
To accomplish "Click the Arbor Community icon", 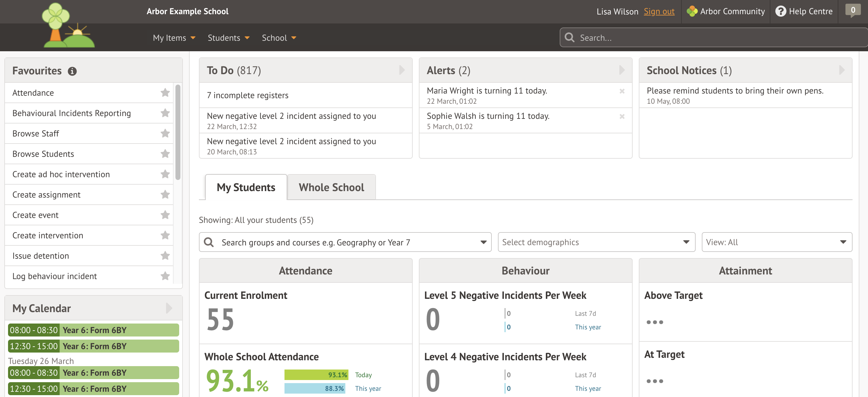I will [x=692, y=11].
